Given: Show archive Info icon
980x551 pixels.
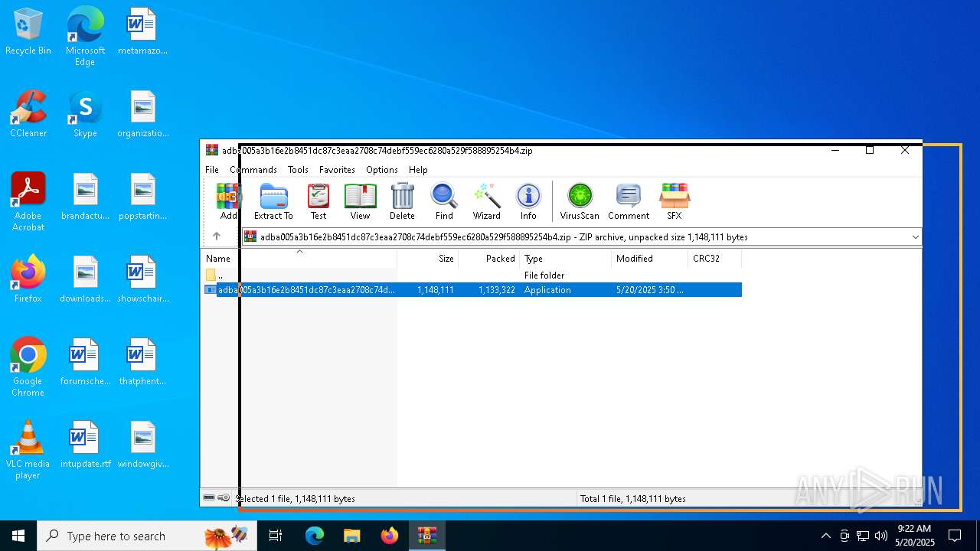Looking at the screenshot, I should pos(528,202).
